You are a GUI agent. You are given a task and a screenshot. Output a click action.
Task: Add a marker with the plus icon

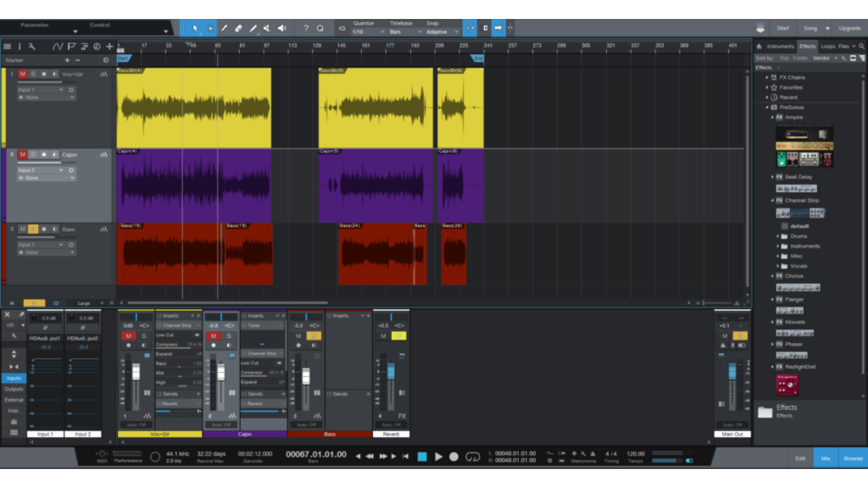pyautogui.click(x=66, y=60)
